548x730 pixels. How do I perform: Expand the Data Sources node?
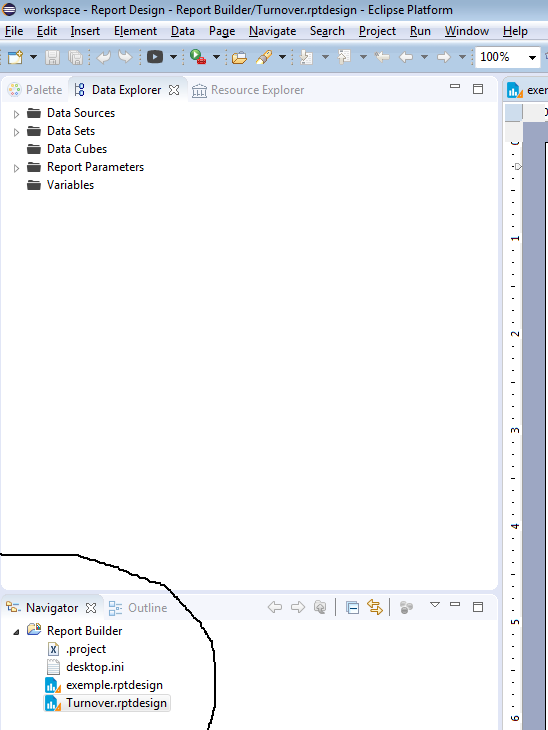pos(16,114)
